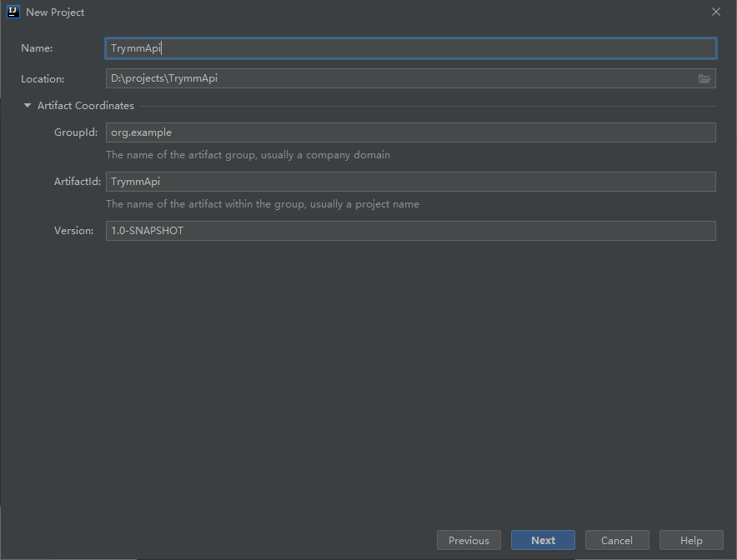Open Help for this dialog
This screenshot has width=737, height=560.
click(x=691, y=540)
